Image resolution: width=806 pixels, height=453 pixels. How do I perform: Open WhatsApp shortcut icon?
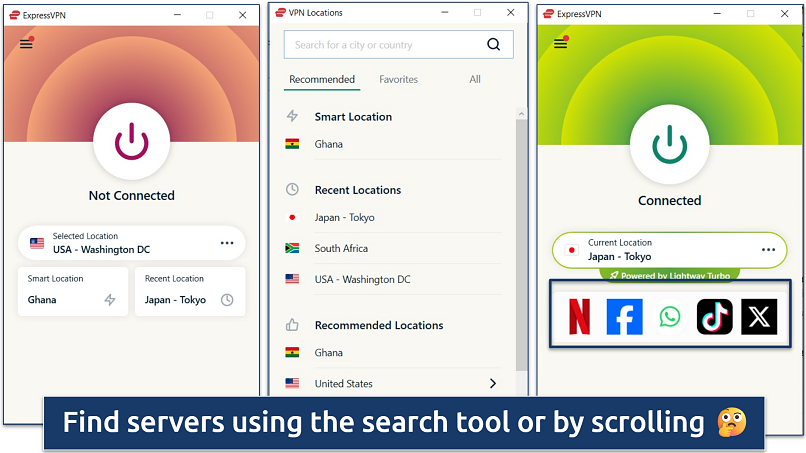(669, 317)
